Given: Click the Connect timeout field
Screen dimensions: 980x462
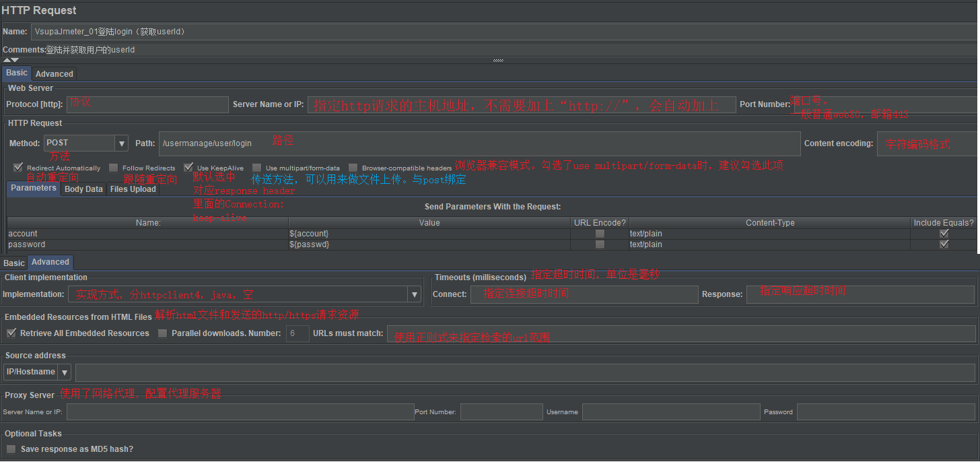Looking at the screenshot, I should (584, 294).
